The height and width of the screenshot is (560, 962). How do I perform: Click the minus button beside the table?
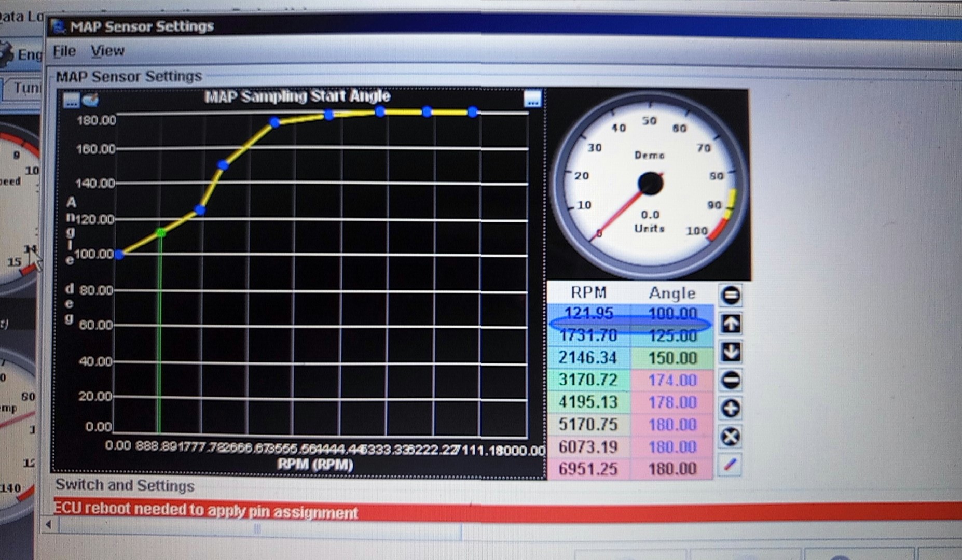pyautogui.click(x=731, y=380)
